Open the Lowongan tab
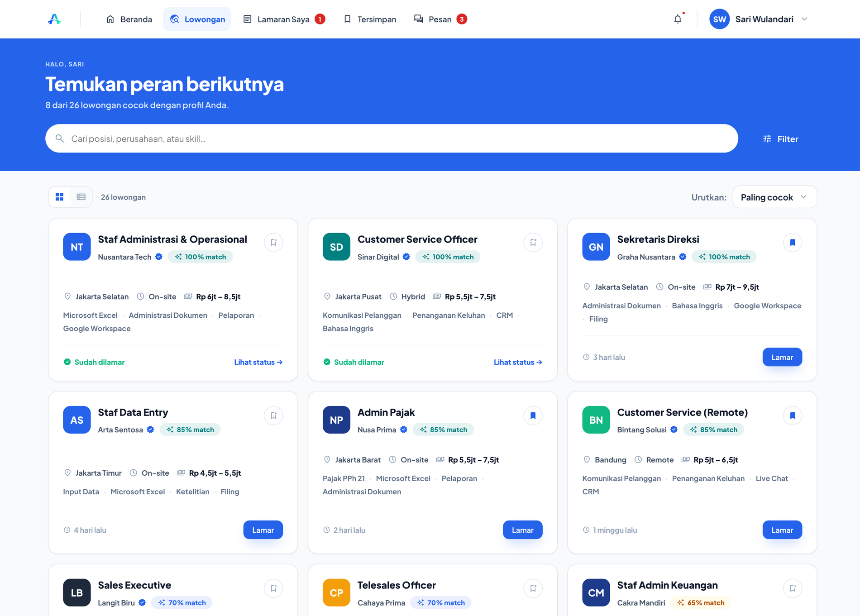860x616 pixels. coord(197,19)
